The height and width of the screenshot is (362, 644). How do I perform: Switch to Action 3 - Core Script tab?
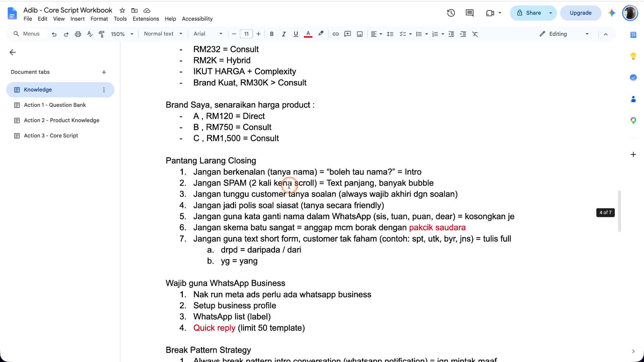coord(60,136)
